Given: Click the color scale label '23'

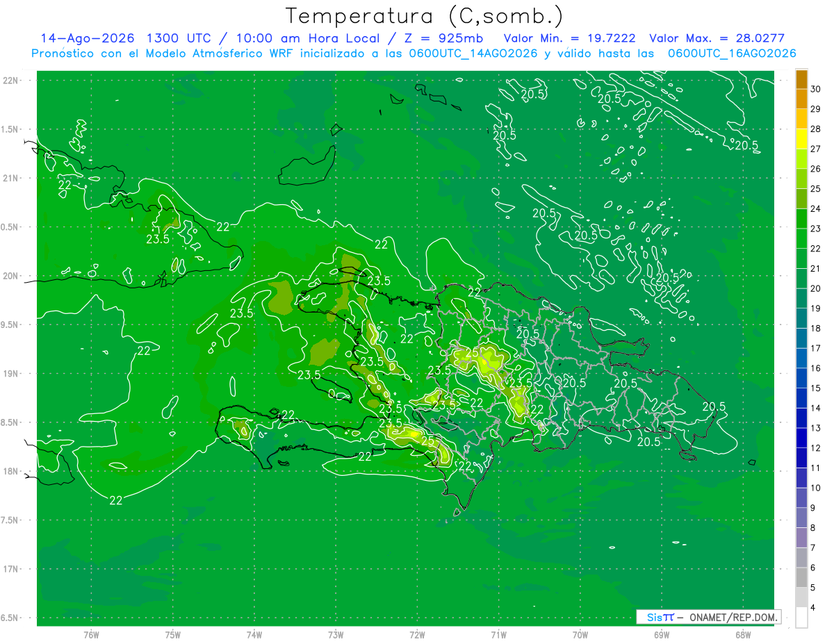Looking at the screenshot, I should tap(816, 229).
